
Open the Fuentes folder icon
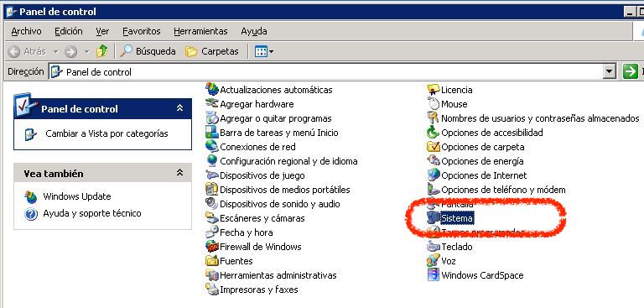click(x=212, y=261)
